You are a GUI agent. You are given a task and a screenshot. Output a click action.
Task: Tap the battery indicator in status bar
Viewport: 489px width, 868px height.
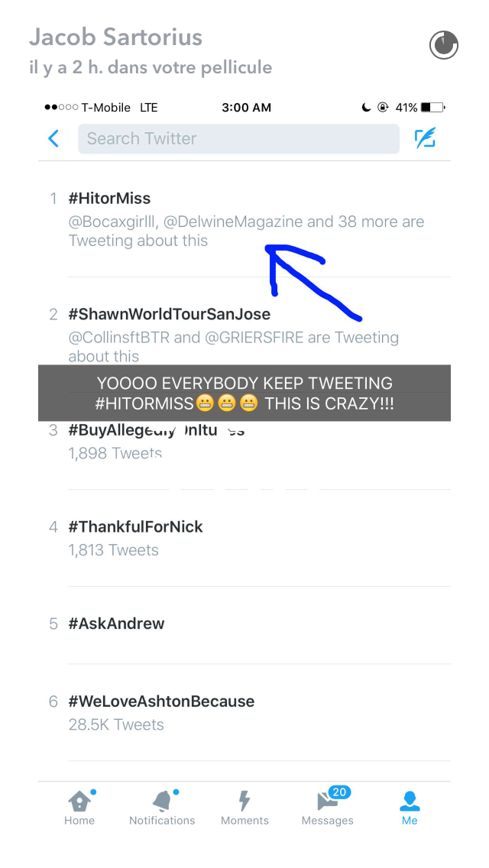click(x=432, y=108)
